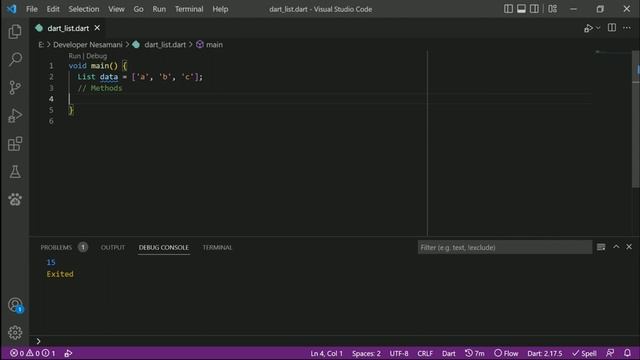Change encoding via UTF-8 status item
The height and width of the screenshot is (360, 640).
pos(399,353)
